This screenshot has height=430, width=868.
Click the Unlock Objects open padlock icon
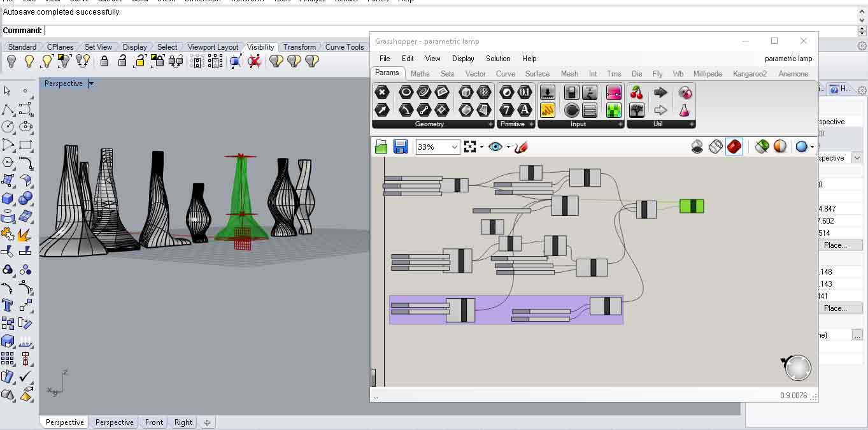point(122,61)
